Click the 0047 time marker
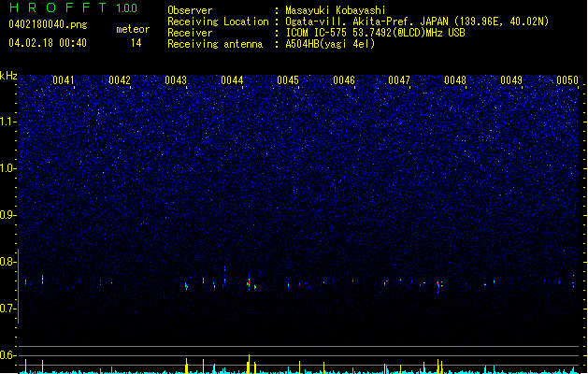Viewport: 588px width, 374px height. click(x=399, y=80)
